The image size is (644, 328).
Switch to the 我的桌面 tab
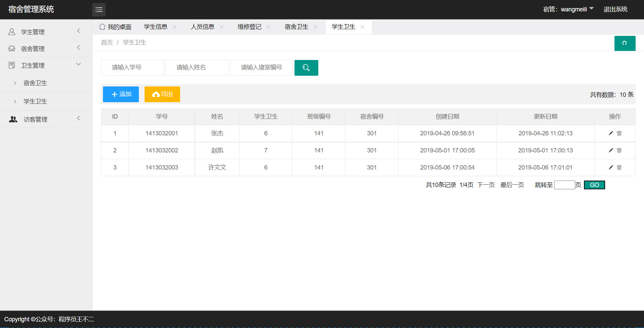coord(119,26)
